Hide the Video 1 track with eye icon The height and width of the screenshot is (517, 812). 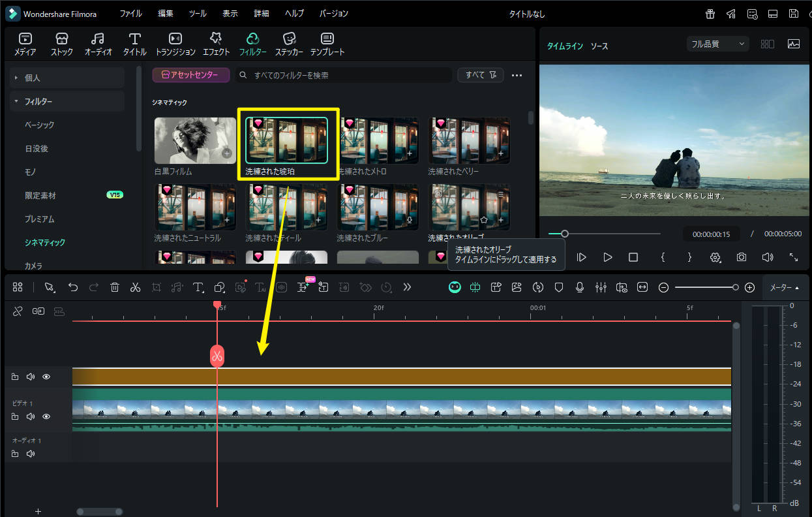click(x=46, y=416)
